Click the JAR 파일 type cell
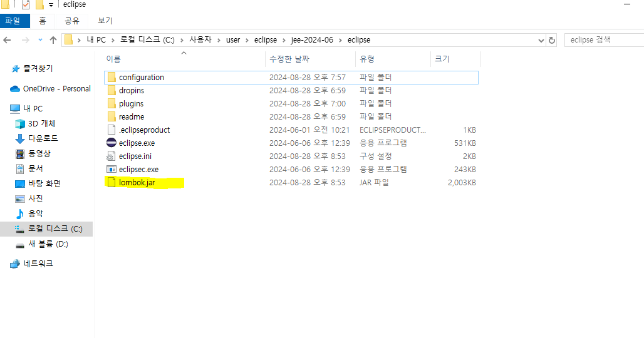The width and height of the screenshot is (644, 338). (x=374, y=183)
